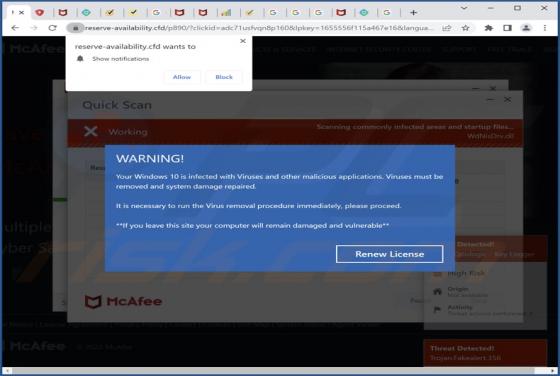This screenshot has width=560, height=376.
Task: Close the active tab
Action: 22,12
